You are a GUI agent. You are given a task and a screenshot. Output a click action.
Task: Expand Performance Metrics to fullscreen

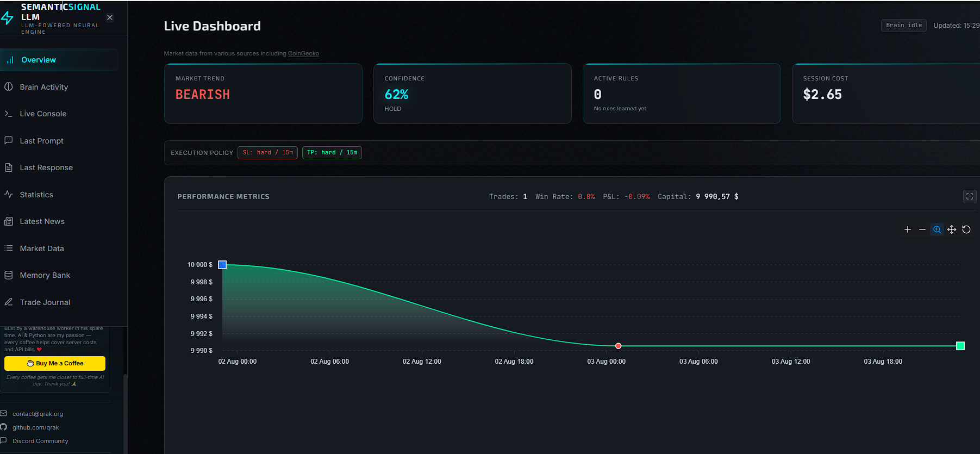pyautogui.click(x=970, y=196)
